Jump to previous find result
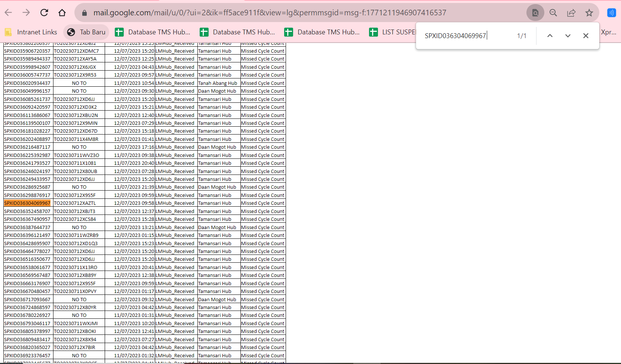The image size is (621, 364). coord(550,36)
